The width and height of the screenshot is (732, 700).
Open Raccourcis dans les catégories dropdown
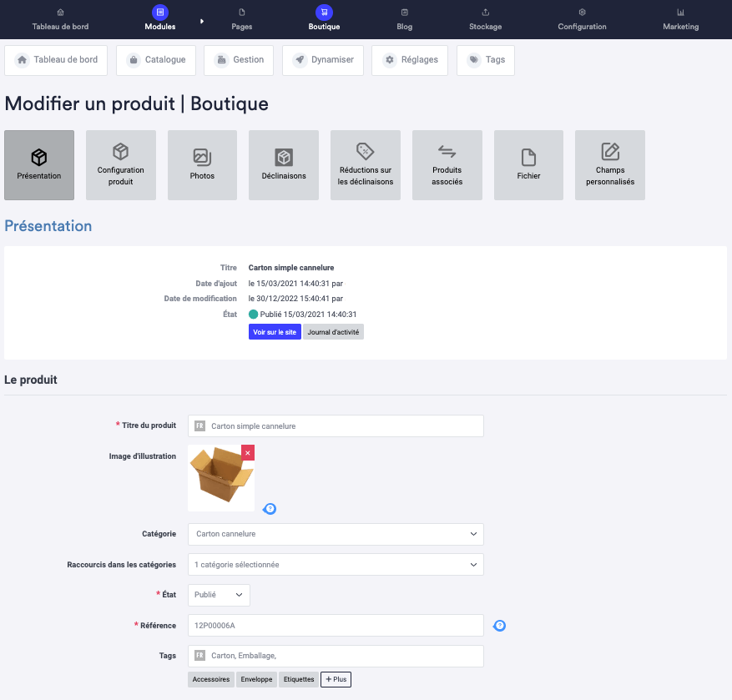tap(336, 565)
